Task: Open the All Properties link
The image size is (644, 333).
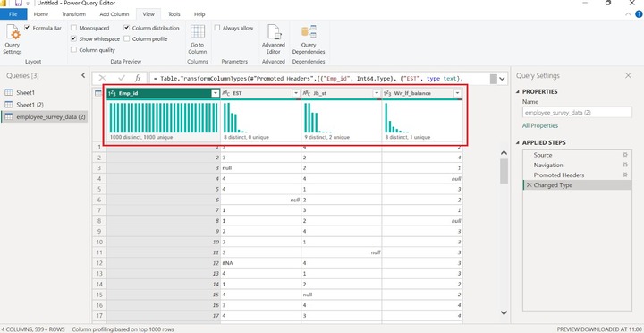Action: pos(540,126)
